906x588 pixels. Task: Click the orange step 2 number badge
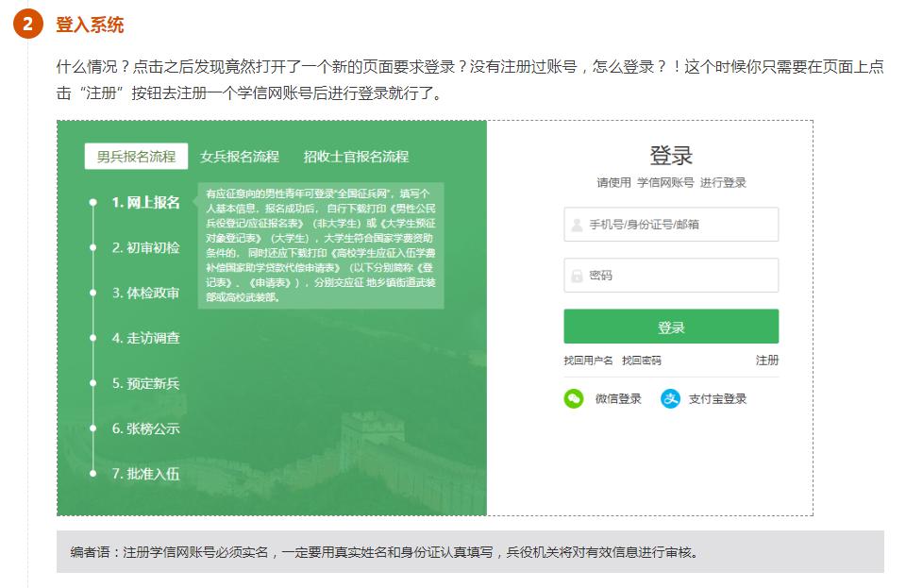pyautogui.click(x=27, y=25)
